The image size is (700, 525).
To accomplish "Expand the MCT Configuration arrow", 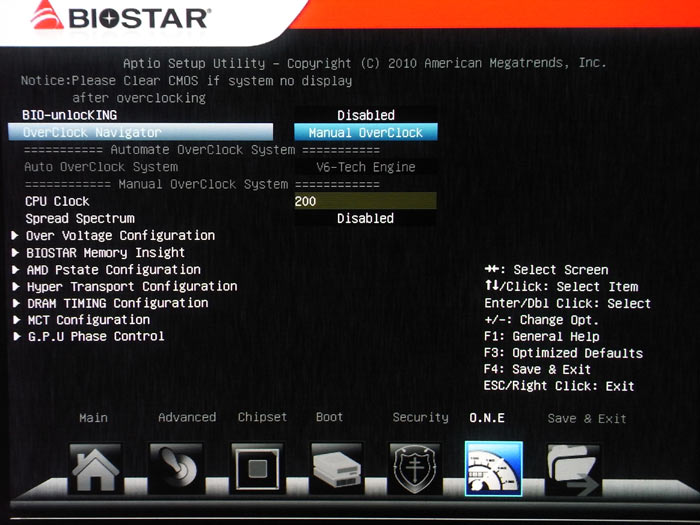I will point(17,320).
